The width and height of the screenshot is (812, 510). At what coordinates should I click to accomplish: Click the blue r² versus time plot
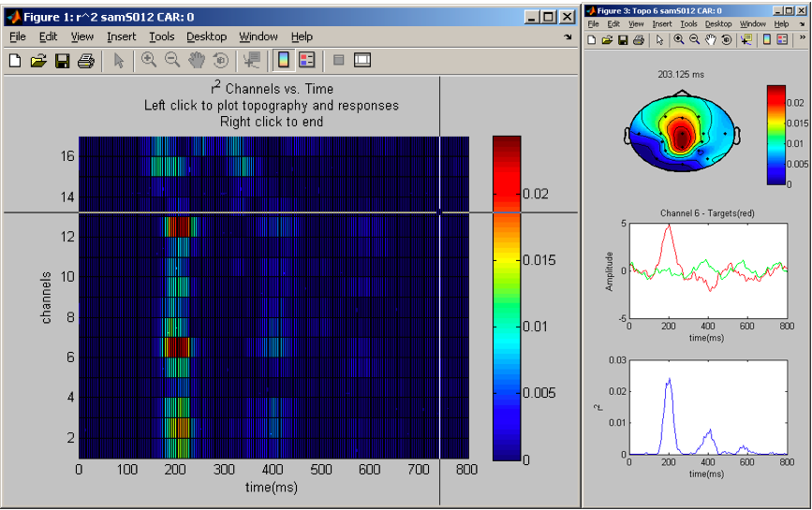point(708,407)
